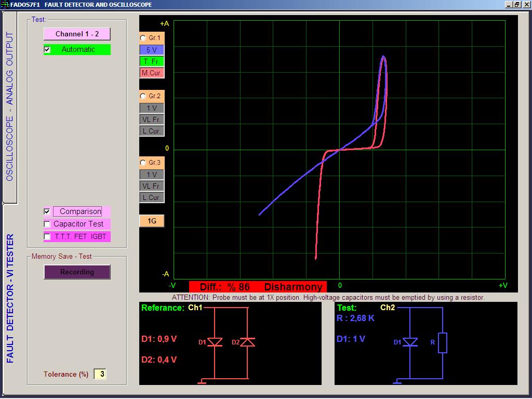
Task: Click the 1G button below Gr.3
Action: [x=151, y=220]
